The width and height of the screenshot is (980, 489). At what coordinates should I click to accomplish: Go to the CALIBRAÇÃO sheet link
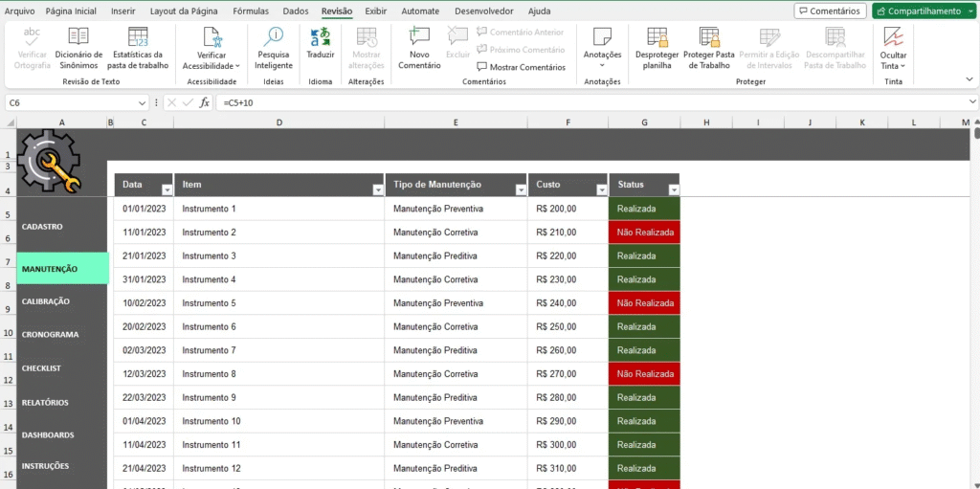pos(46,301)
